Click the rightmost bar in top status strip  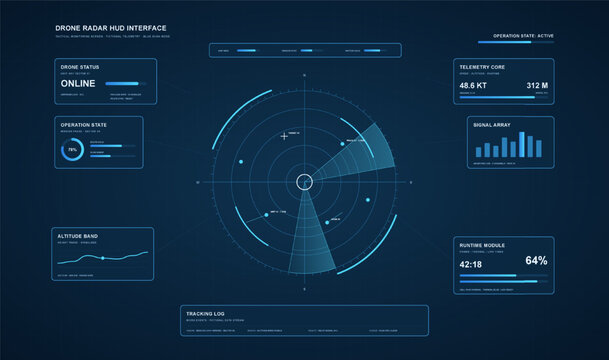pyautogui.click(x=375, y=50)
